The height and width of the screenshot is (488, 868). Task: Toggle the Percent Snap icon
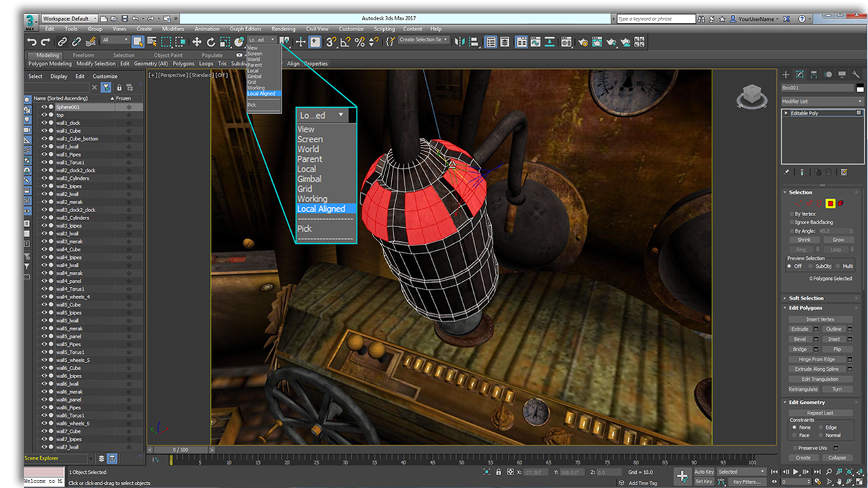click(x=359, y=42)
